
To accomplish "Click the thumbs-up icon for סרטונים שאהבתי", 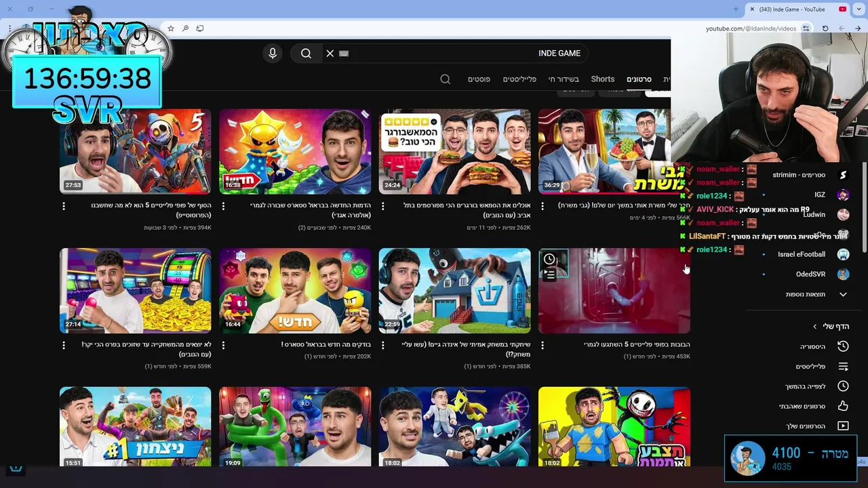I will click(843, 406).
